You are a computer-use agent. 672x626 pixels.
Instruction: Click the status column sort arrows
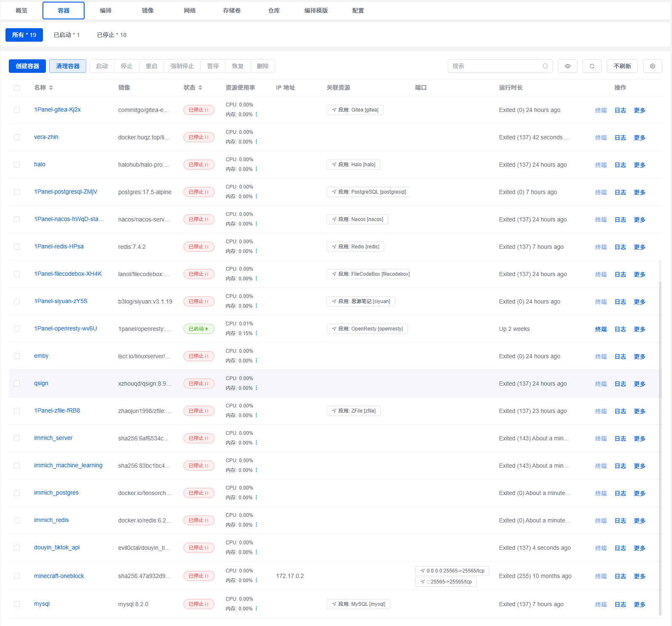[x=200, y=88]
